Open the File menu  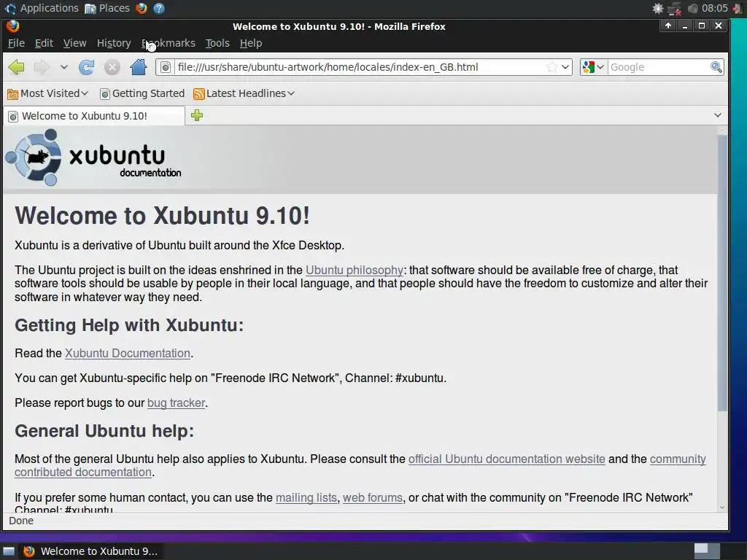[16, 43]
